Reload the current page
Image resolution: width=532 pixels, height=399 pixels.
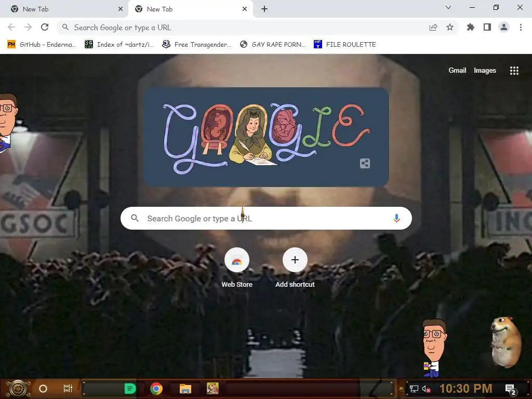45,27
